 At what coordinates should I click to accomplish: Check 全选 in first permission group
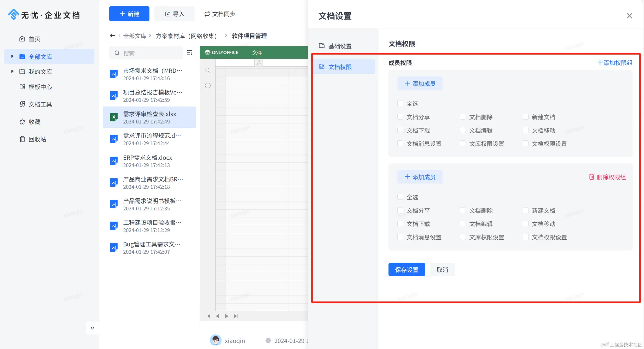(400, 103)
